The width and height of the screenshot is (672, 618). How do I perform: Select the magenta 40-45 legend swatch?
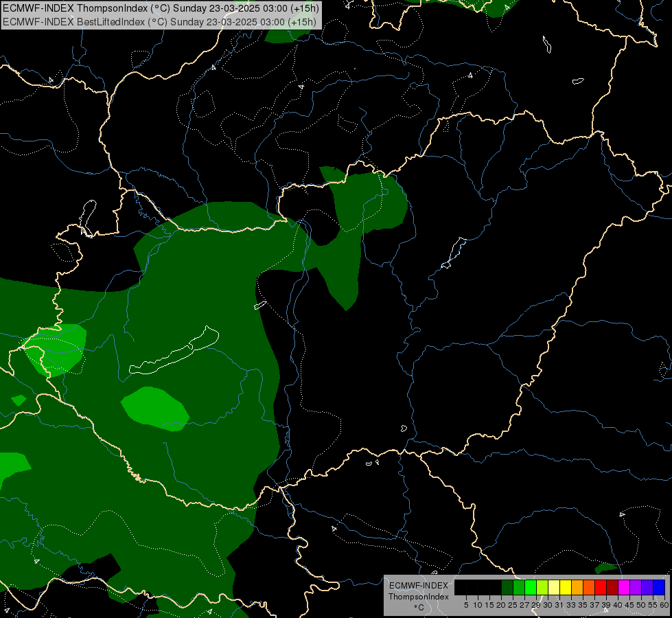623,587
